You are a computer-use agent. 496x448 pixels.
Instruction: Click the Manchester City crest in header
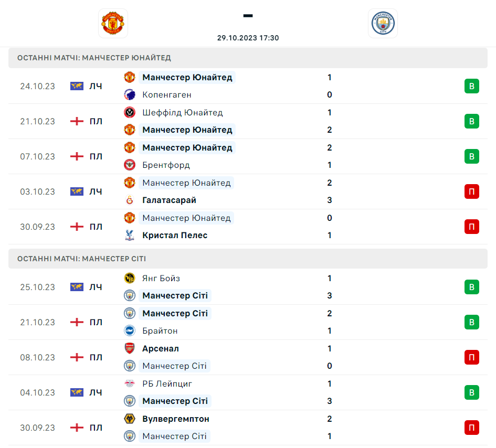pyautogui.click(x=383, y=23)
